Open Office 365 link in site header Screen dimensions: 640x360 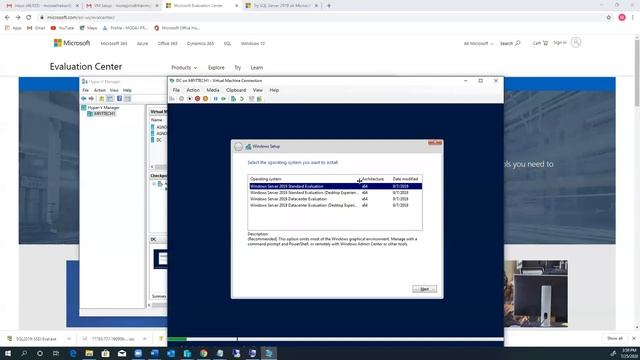[x=167, y=43]
